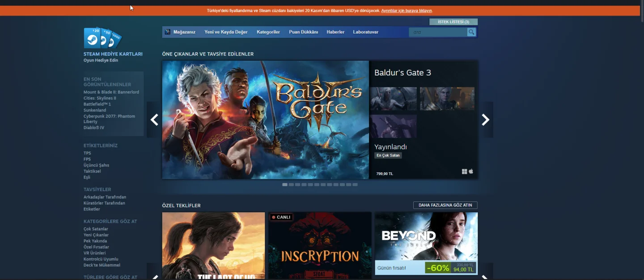Click third Baldur's Gate 3 screenshot thumbnail
The height and width of the screenshot is (280, 644).
click(394, 126)
